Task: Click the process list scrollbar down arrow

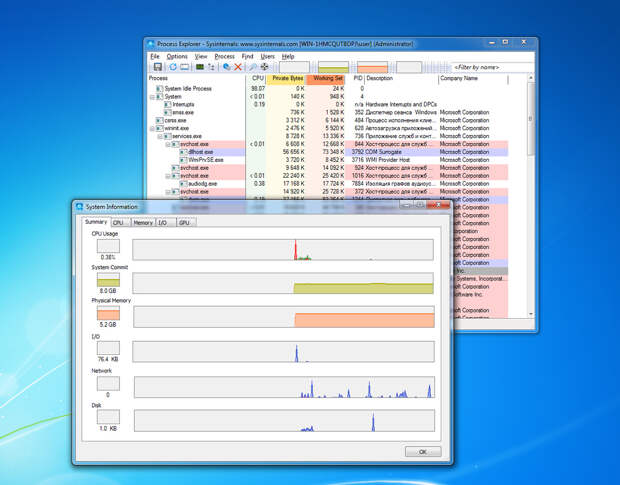Action: (x=531, y=314)
